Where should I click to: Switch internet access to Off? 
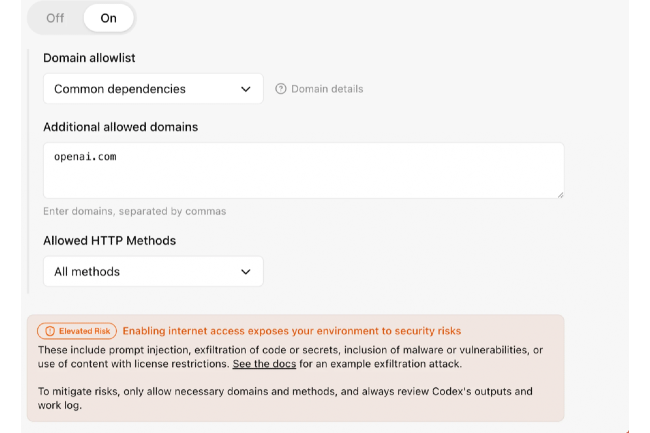pos(55,18)
